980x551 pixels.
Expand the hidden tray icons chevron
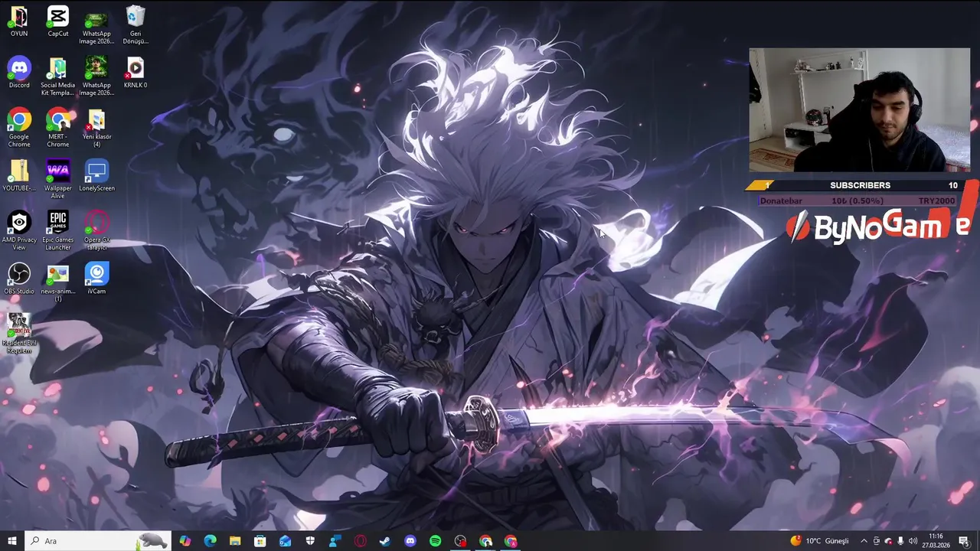point(864,541)
